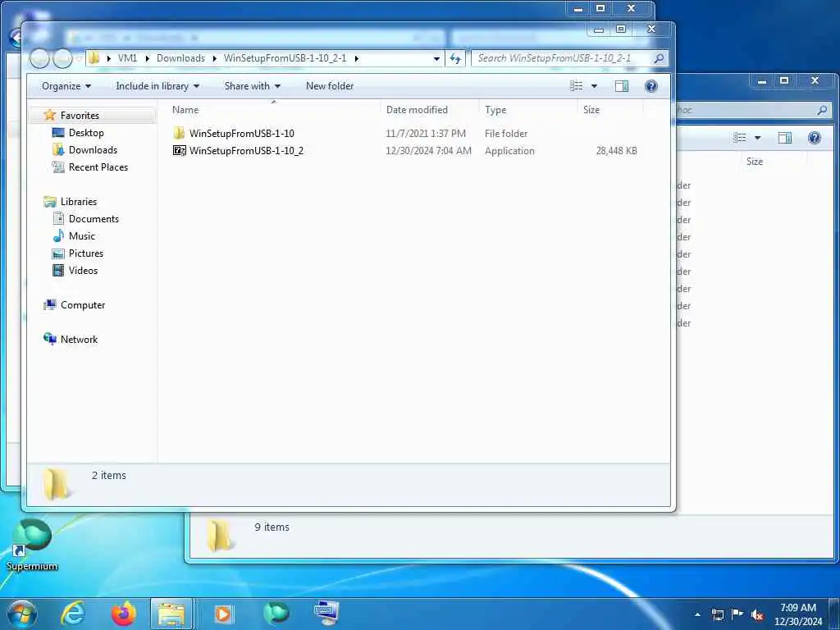Show hidden system tray icons
This screenshot has height=630, width=840.
pyautogui.click(x=697, y=614)
